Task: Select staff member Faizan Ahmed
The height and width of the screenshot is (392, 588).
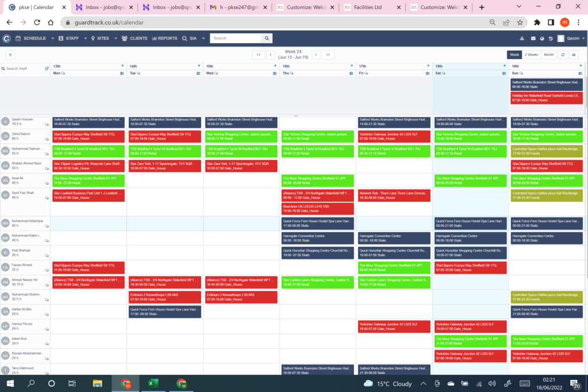Action: pos(22,265)
